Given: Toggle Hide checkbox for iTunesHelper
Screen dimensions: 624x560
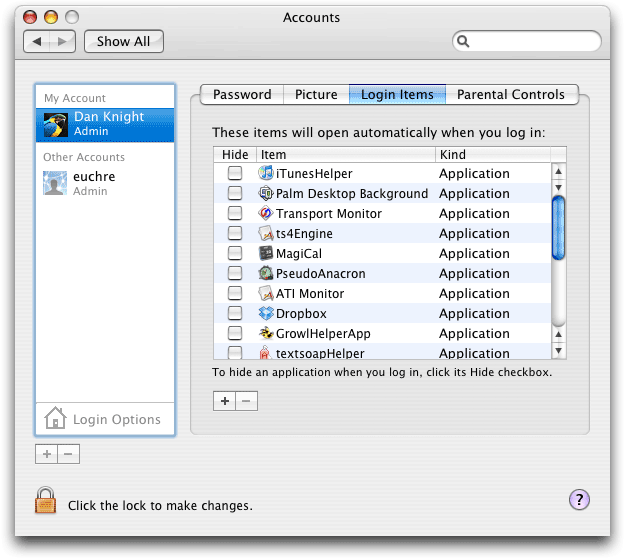Looking at the screenshot, I should click(x=235, y=173).
